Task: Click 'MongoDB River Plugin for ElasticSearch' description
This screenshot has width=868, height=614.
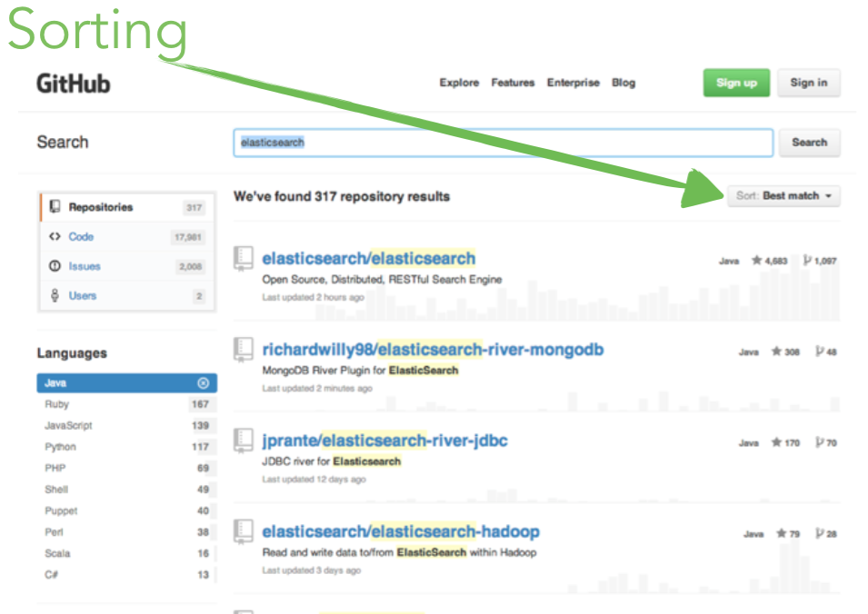Action: tap(360, 371)
